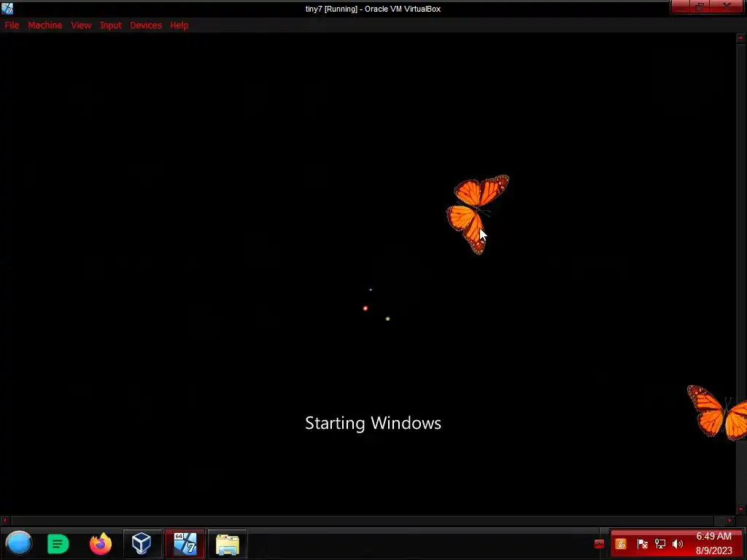747x560 pixels.
Task: Open the View menu
Action: point(81,26)
